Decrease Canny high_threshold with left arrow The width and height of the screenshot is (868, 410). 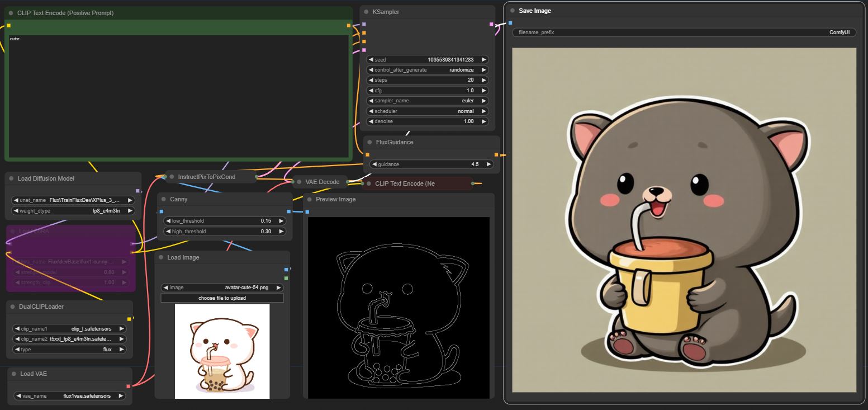(168, 232)
